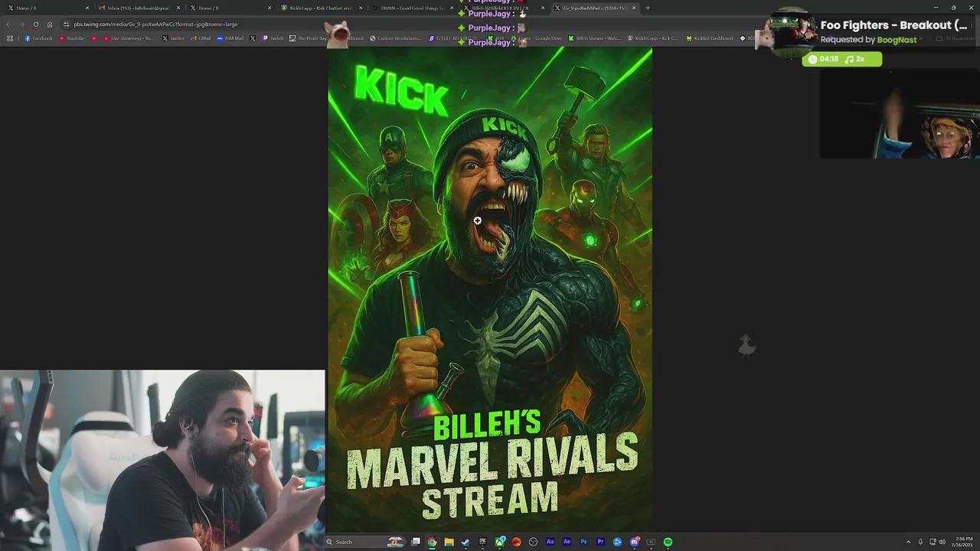Reload the current page
Screen dimensions: 980x551
pyautogui.click(x=35, y=24)
